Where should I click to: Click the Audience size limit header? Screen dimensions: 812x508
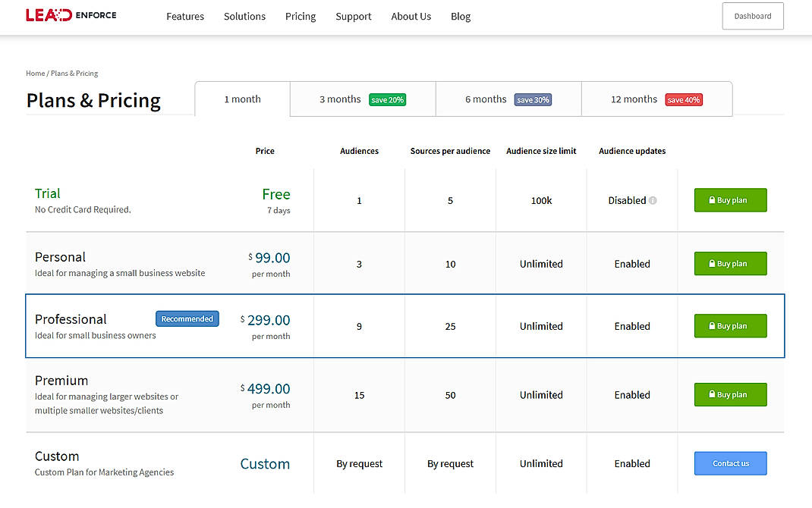(x=541, y=151)
